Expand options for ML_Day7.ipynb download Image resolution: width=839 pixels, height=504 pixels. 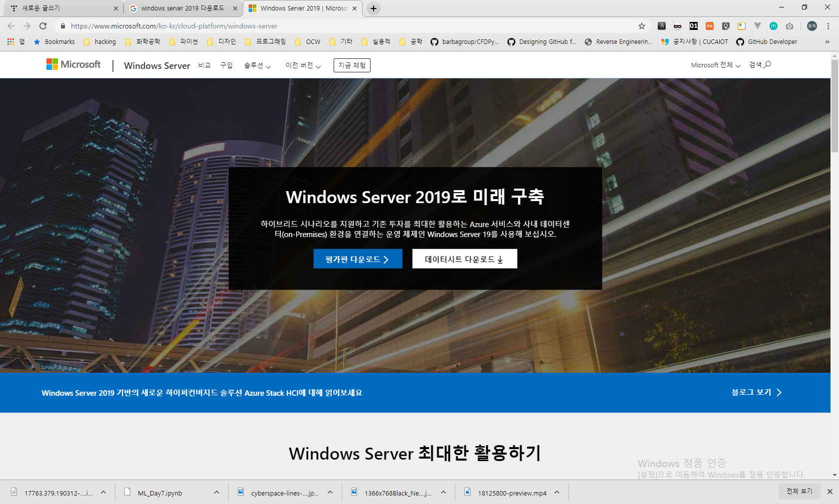point(217,493)
